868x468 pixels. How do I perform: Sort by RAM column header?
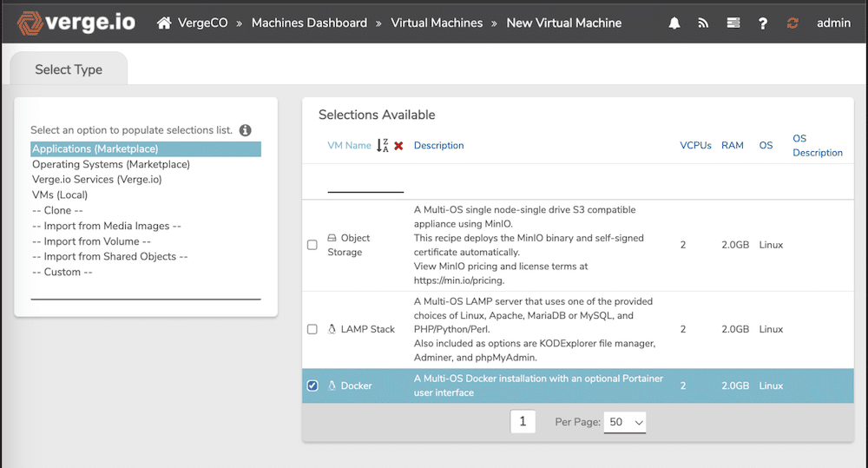coord(733,146)
